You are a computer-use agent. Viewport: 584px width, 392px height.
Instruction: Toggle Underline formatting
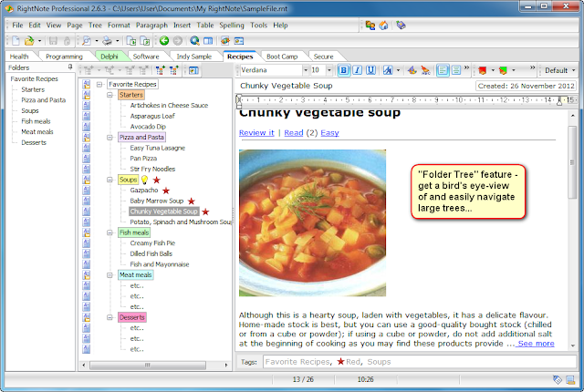(x=370, y=70)
